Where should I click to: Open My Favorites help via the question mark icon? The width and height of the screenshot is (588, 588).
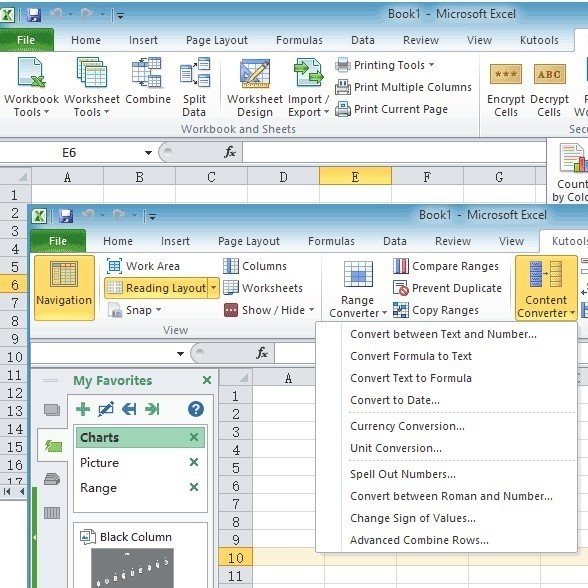(196, 409)
